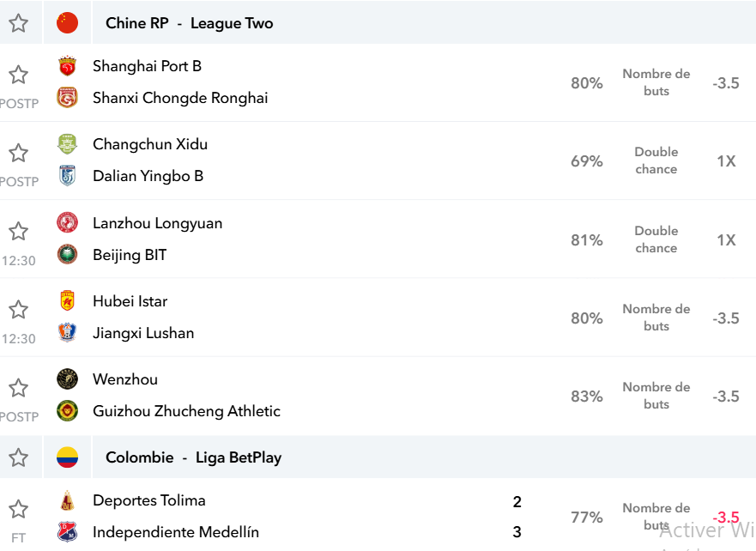Open the Liga BetPlay competition header
The image size is (756, 551).
239,457
